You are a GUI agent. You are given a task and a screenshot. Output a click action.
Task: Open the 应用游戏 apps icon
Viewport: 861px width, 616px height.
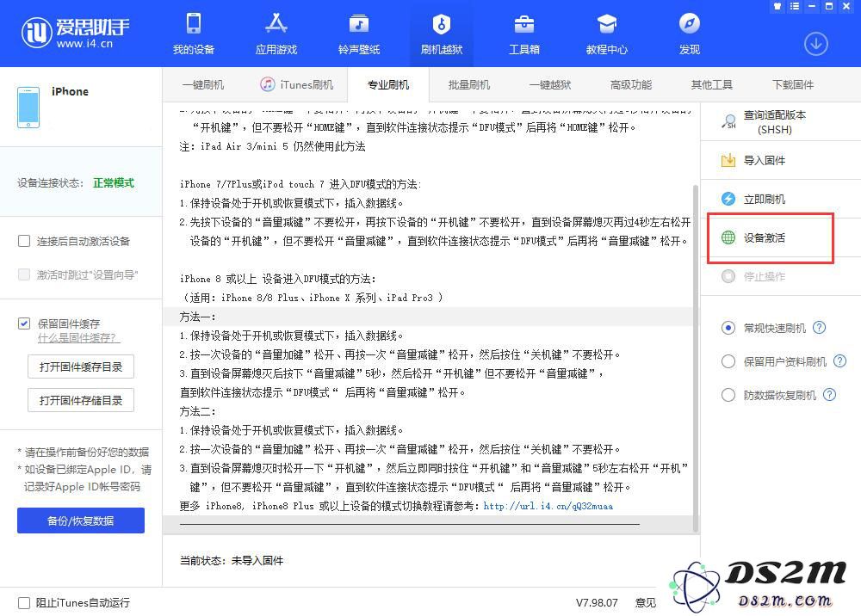click(x=276, y=23)
